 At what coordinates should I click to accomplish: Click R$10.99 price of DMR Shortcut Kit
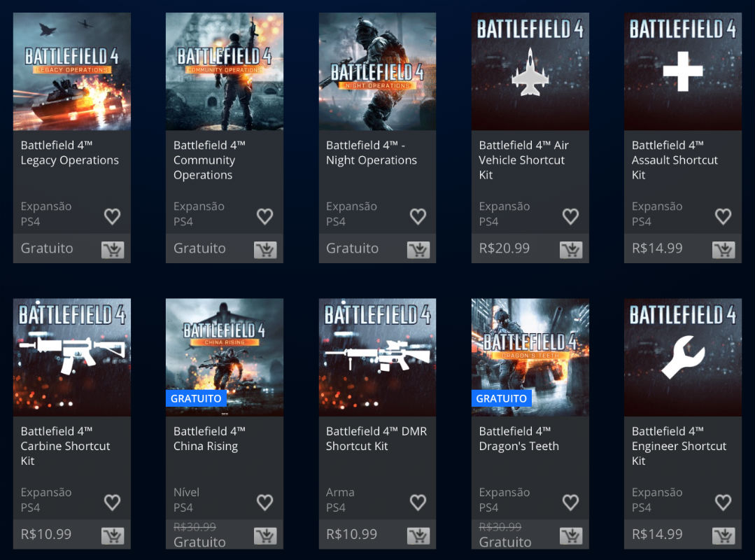coord(351,534)
